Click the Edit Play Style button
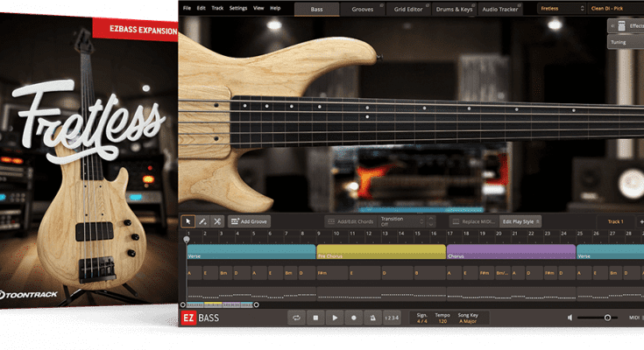This screenshot has width=644, height=350. point(521,221)
